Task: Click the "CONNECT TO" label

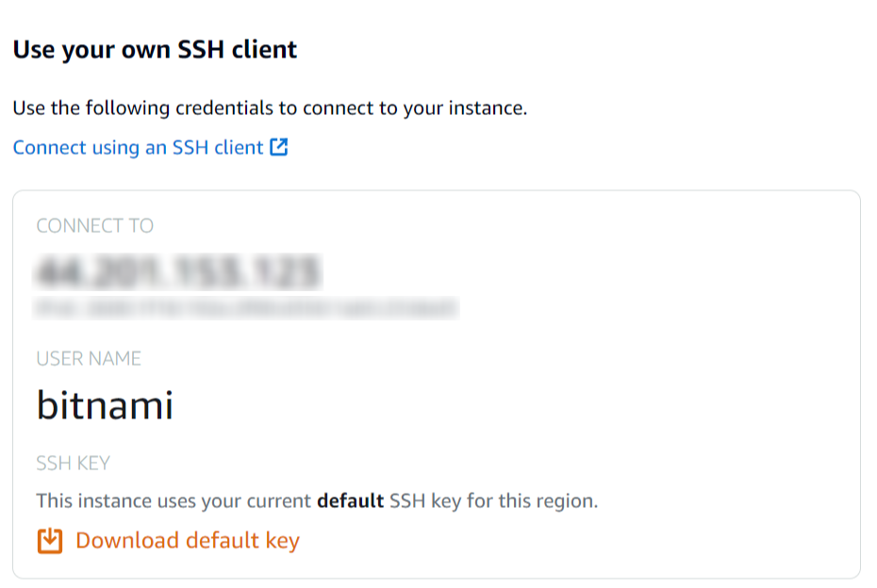Action: [x=94, y=226]
